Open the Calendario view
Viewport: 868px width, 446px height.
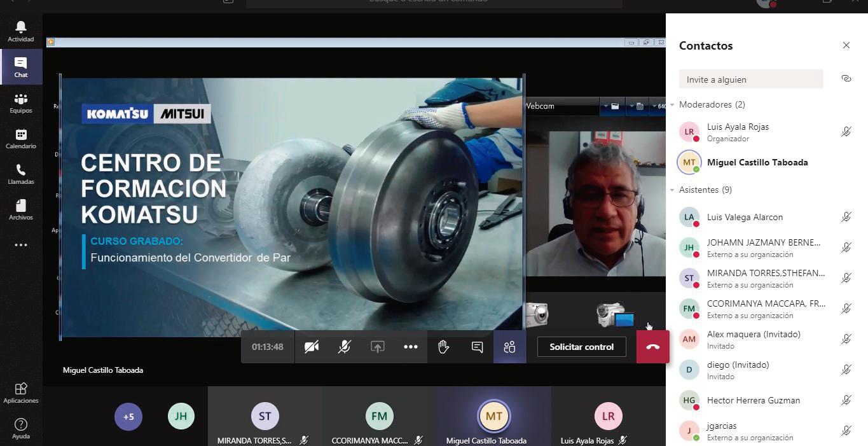21,138
